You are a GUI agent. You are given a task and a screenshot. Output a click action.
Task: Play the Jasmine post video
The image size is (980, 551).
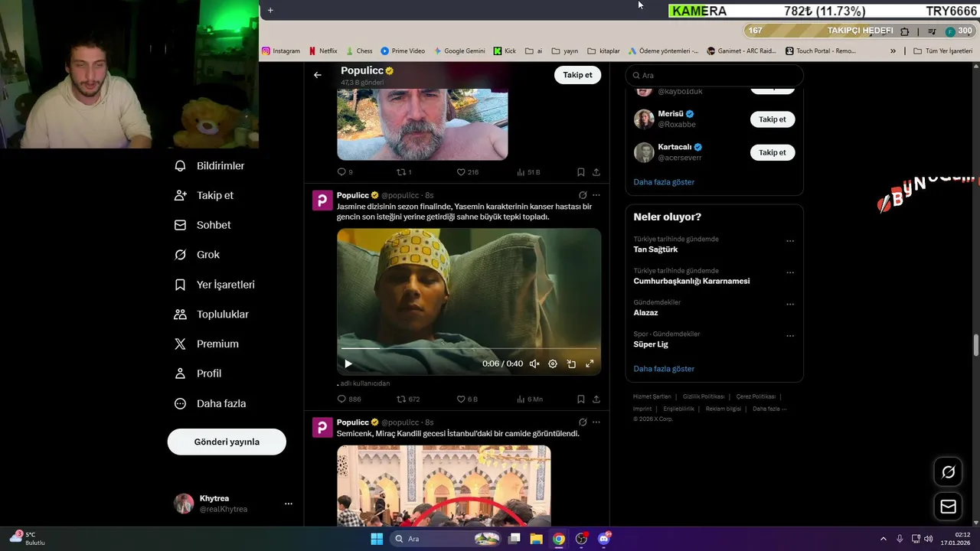click(x=348, y=364)
